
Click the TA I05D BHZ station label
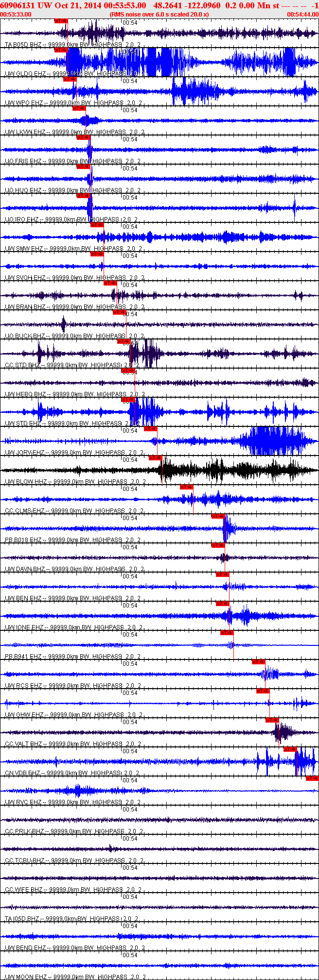click(x=72, y=919)
